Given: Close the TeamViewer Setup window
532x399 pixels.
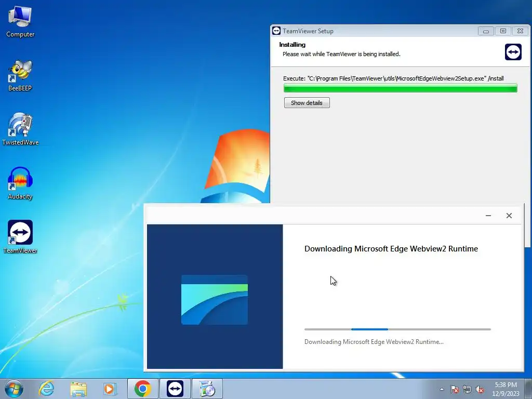Looking at the screenshot, I should click(x=520, y=31).
